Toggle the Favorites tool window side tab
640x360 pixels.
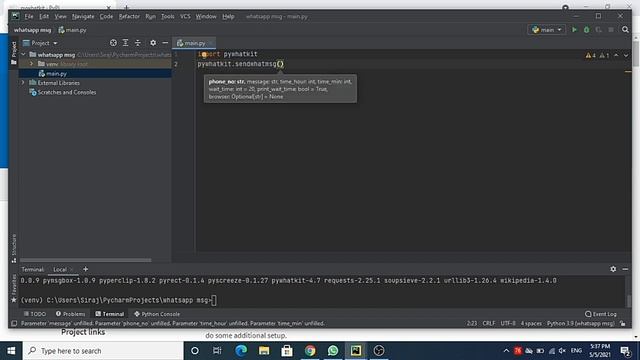click(14, 289)
